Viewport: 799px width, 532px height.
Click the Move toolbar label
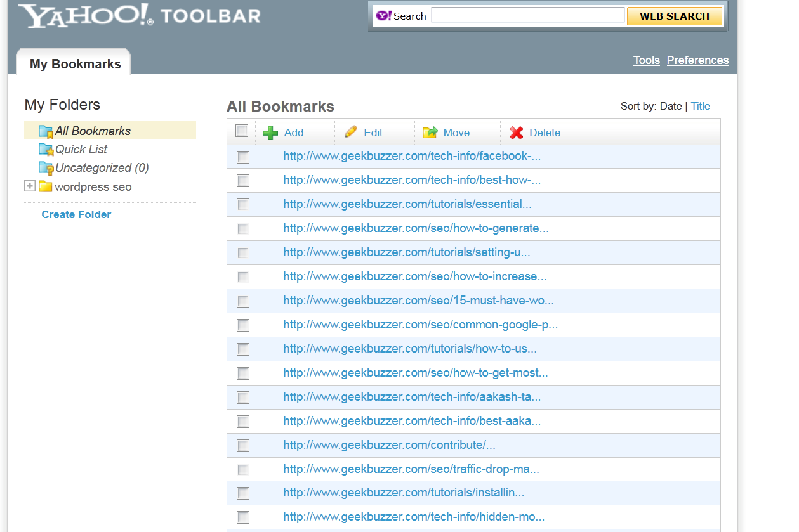point(456,133)
